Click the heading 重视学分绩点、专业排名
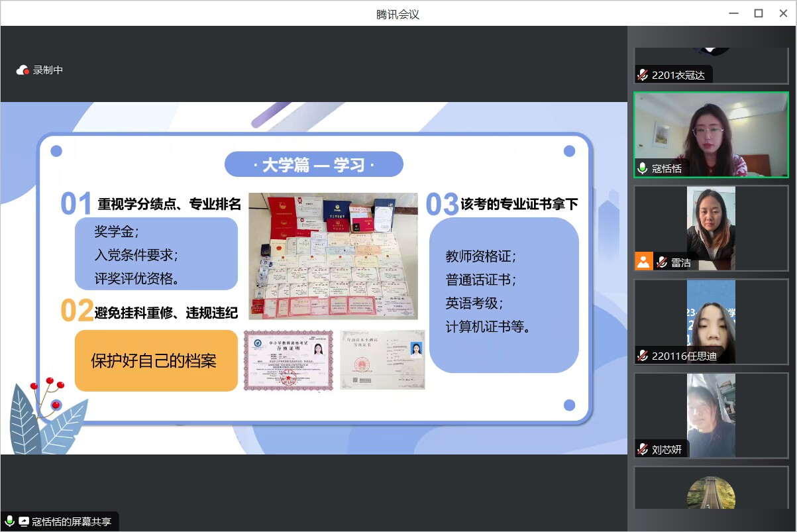This screenshot has width=797, height=532. click(170, 203)
